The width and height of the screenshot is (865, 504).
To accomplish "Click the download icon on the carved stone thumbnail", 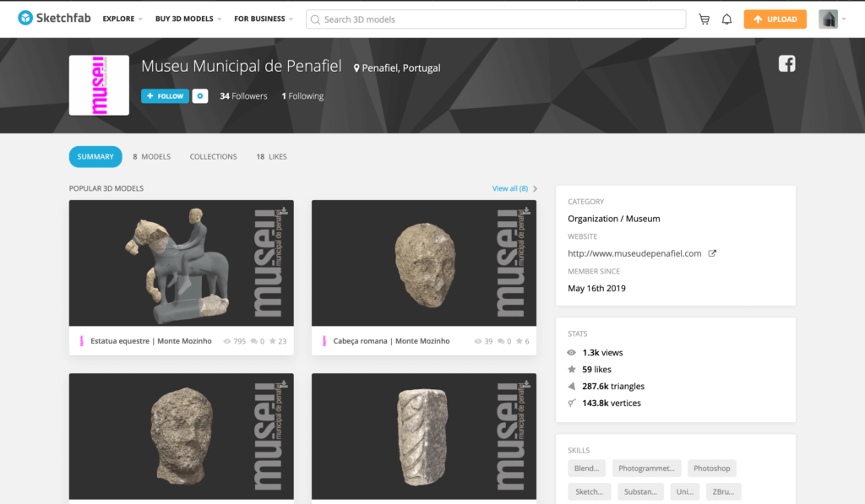I will click(x=526, y=384).
